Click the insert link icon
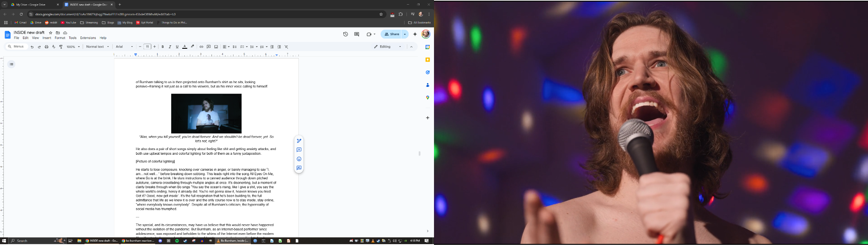Viewport: 868px width, 245px height. coord(201,47)
